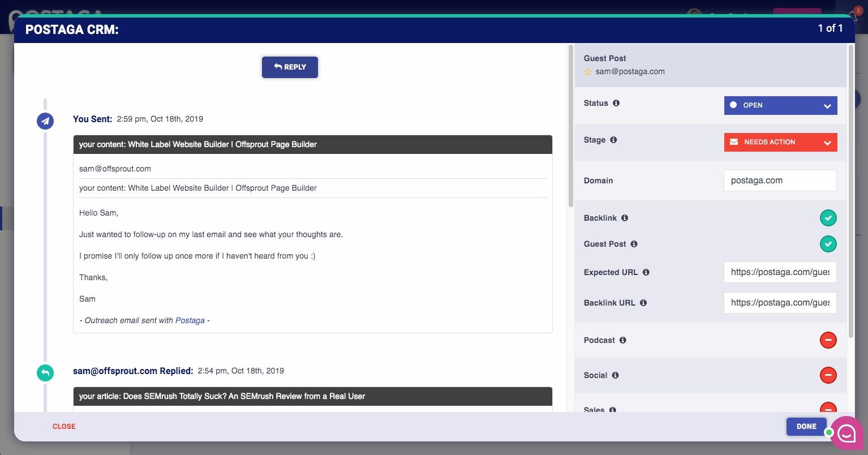
Task: Edit the Domain field postaga.com
Action: tap(780, 181)
